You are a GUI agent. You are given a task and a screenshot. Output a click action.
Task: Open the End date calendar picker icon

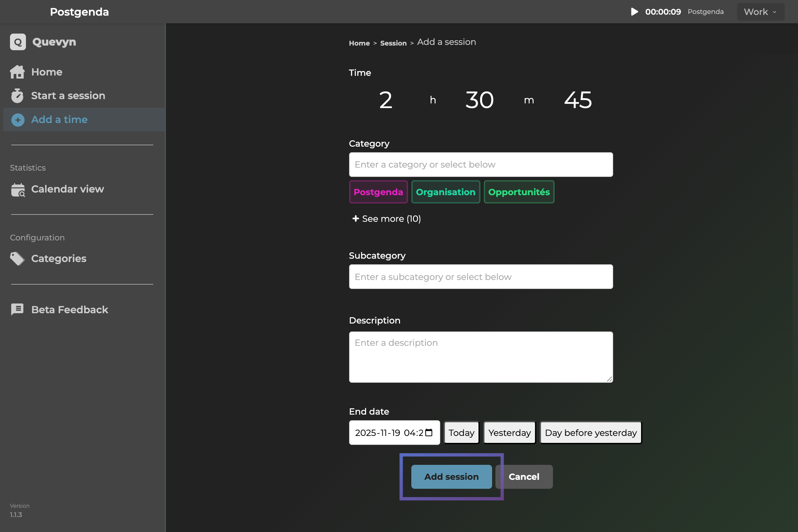click(x=429, y=433)
